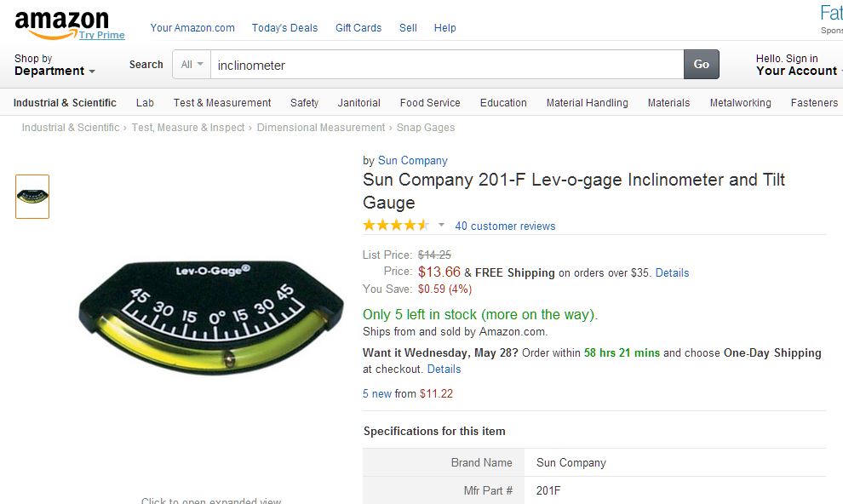Select the inclinometer product thumbnail
The image size is (843, 504).
coord(32,197)
